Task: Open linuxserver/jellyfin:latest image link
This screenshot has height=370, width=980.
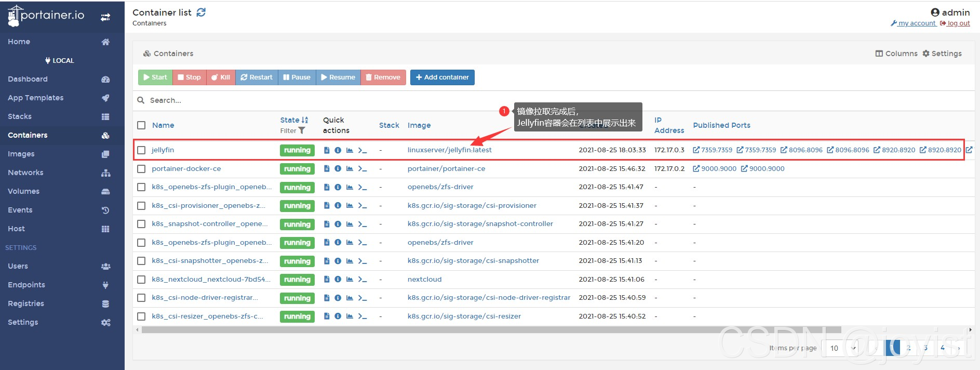Action: pos(449,150)
